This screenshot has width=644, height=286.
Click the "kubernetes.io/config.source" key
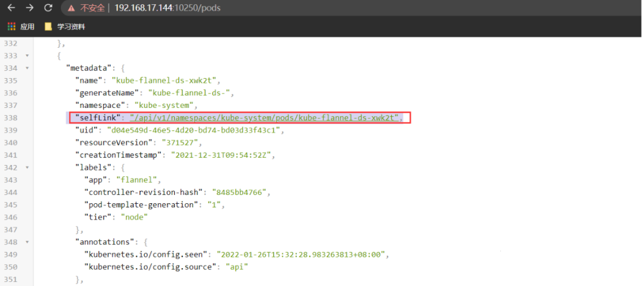tap(150, 267)
